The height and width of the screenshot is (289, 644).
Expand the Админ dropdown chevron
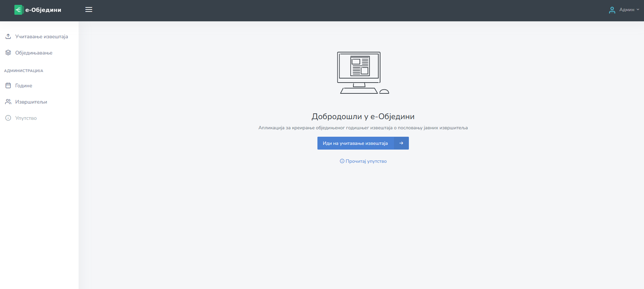[x=638, y=10]
